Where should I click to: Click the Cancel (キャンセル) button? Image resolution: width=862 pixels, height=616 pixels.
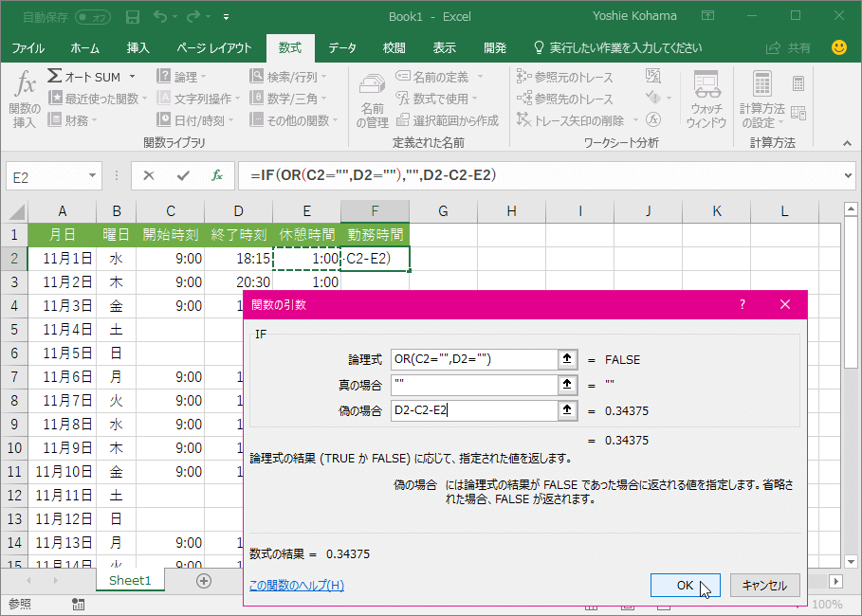[764, 586]
